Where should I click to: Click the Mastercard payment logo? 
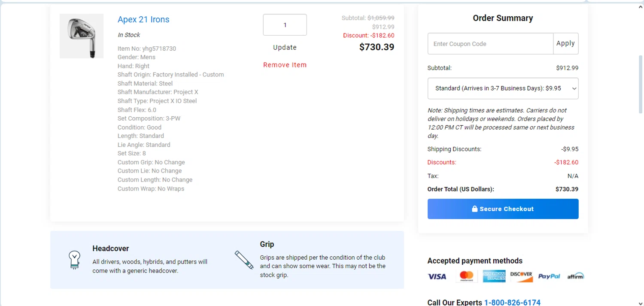pyautogui.click(x=466, y=276)
